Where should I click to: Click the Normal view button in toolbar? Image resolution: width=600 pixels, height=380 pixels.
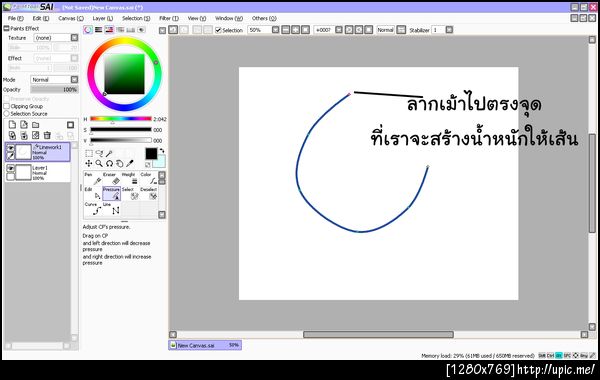385,30
